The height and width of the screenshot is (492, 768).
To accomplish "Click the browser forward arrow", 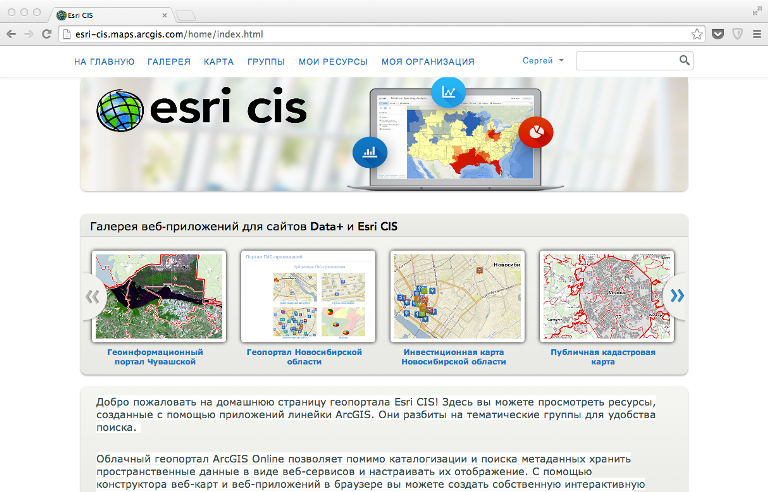I will [29, 34].
